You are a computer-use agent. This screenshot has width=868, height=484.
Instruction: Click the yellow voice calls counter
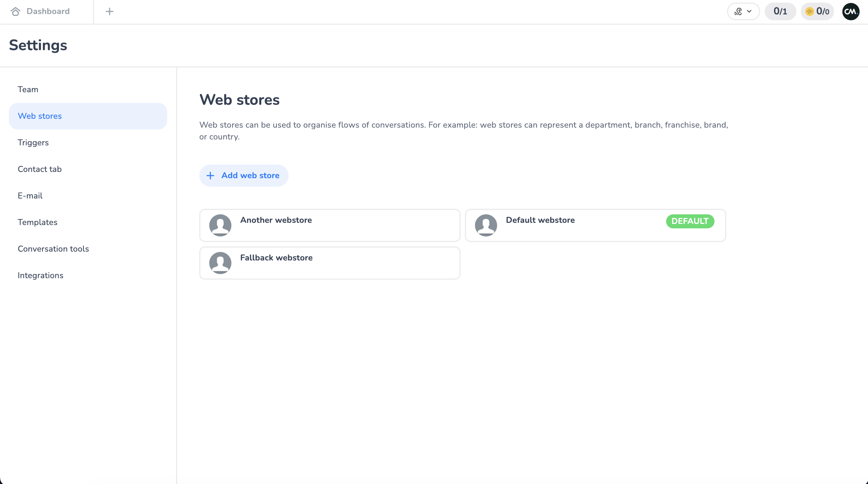click(817, 11)
